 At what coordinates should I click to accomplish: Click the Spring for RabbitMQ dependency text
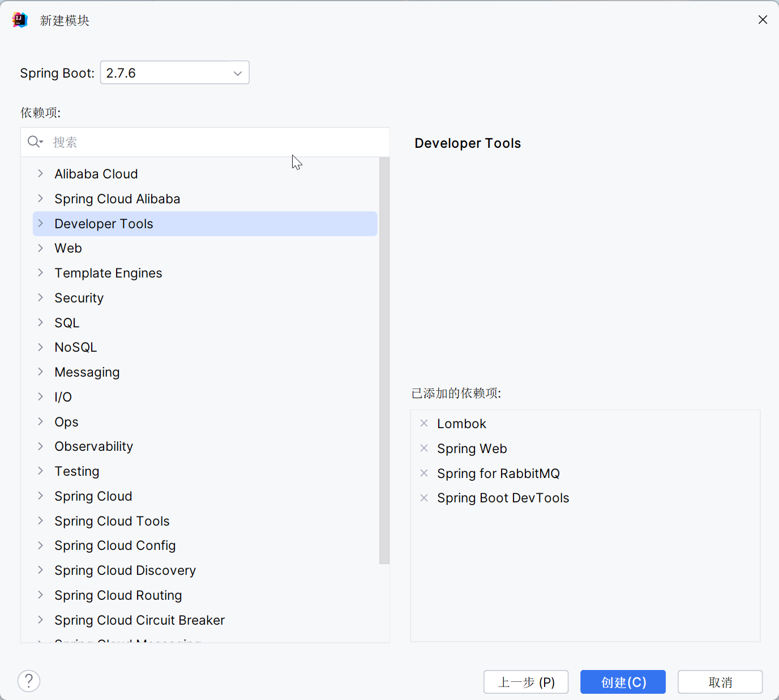[498, 473]
